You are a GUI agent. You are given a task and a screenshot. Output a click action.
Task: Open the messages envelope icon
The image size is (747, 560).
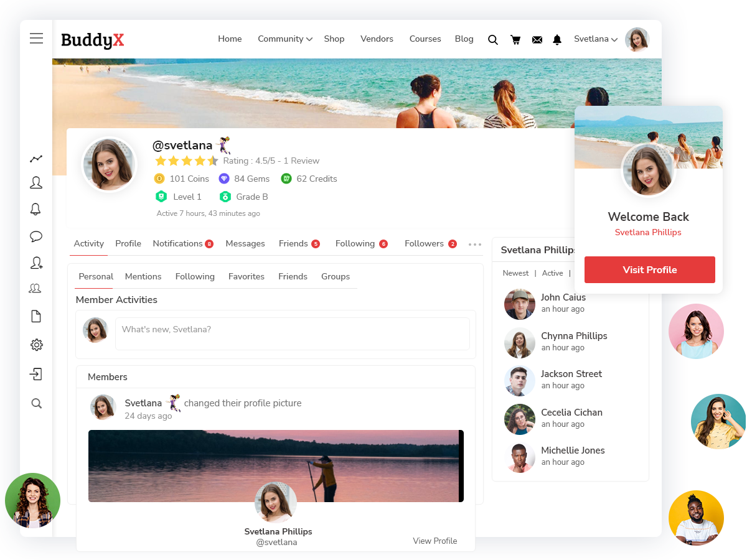(537, 40)
